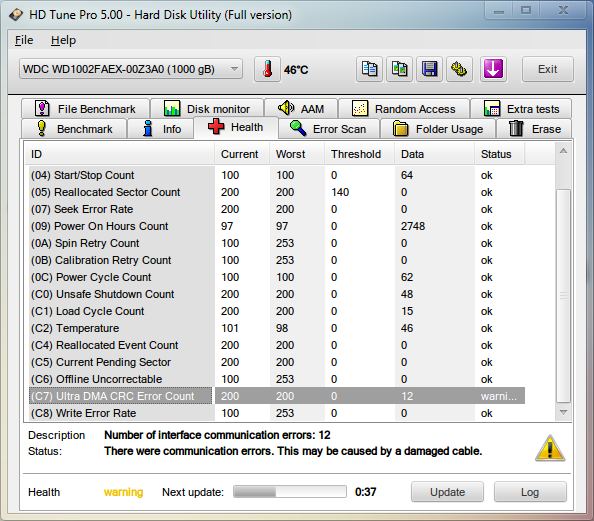This screenshot has height=521, width=594.
Task: Open the Help menu
Action: tap(63, 40)
